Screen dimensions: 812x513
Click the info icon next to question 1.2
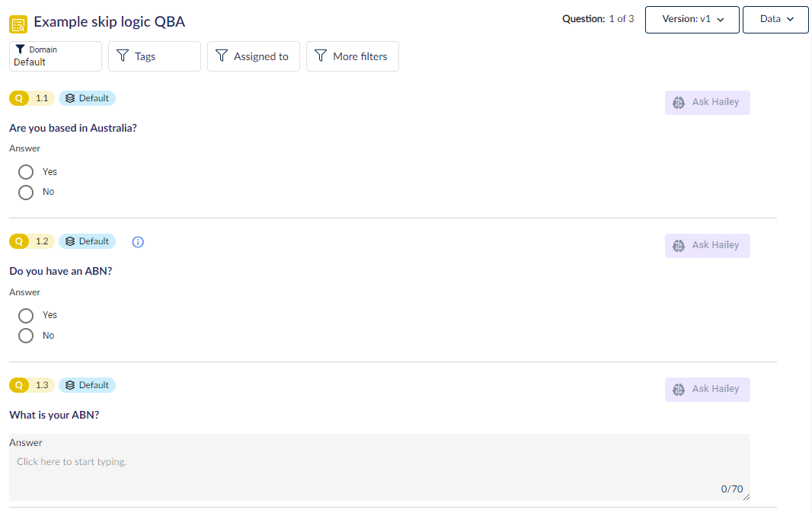pos(138,242)
